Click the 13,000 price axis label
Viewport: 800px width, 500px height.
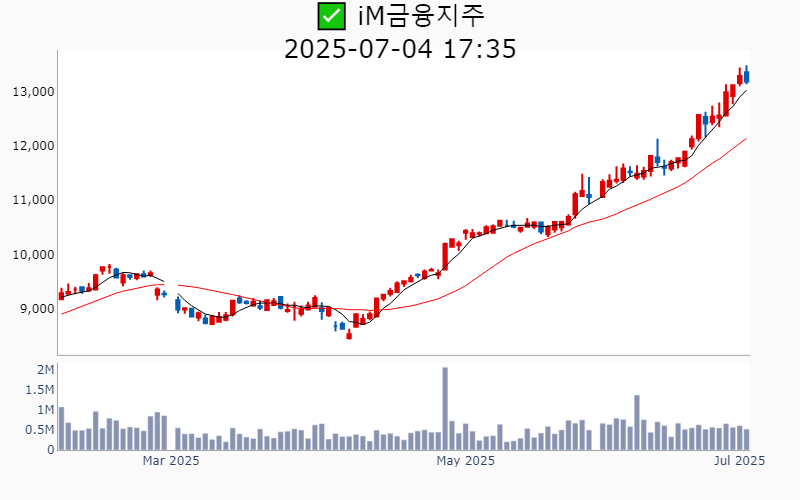pos(33,92)
